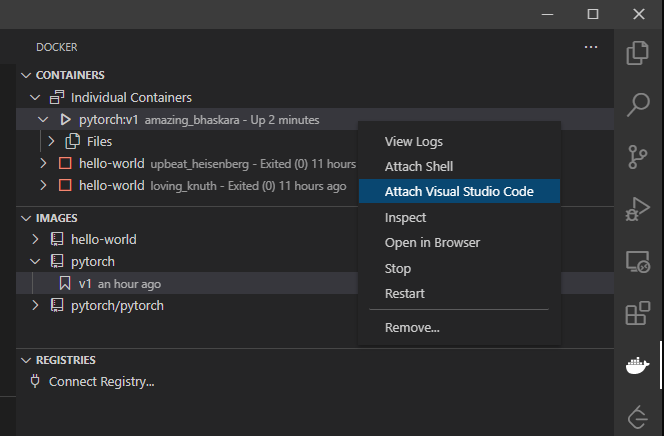Select the hello-world upbeat_heisenberg container
This screenshot has height=436, width=664.
point(111,163)
